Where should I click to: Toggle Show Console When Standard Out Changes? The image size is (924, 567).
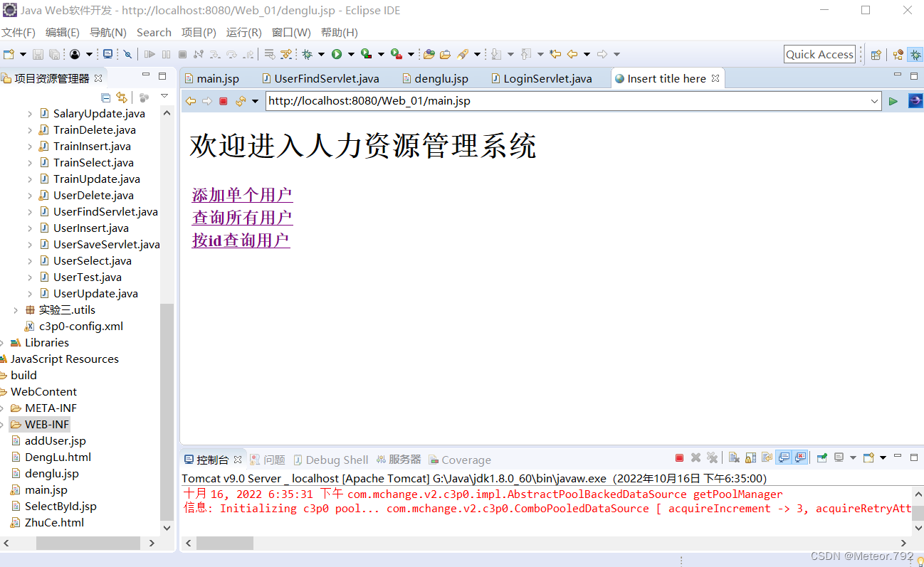click(784, 459)
